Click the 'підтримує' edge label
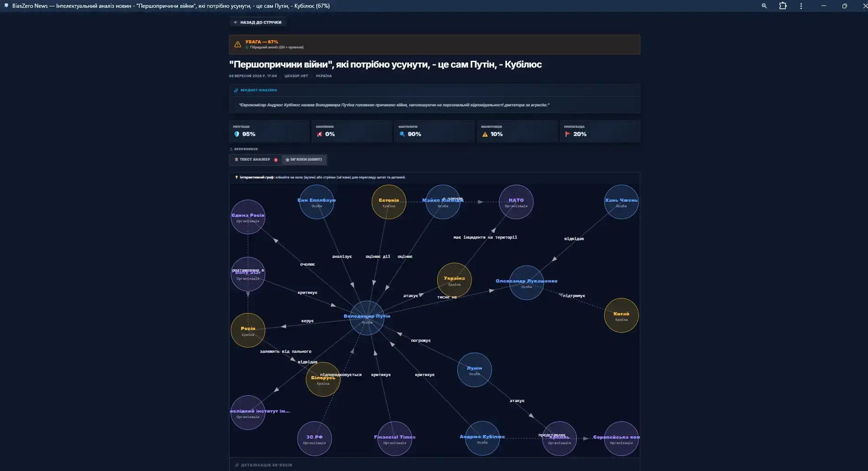 coord(574,296)
